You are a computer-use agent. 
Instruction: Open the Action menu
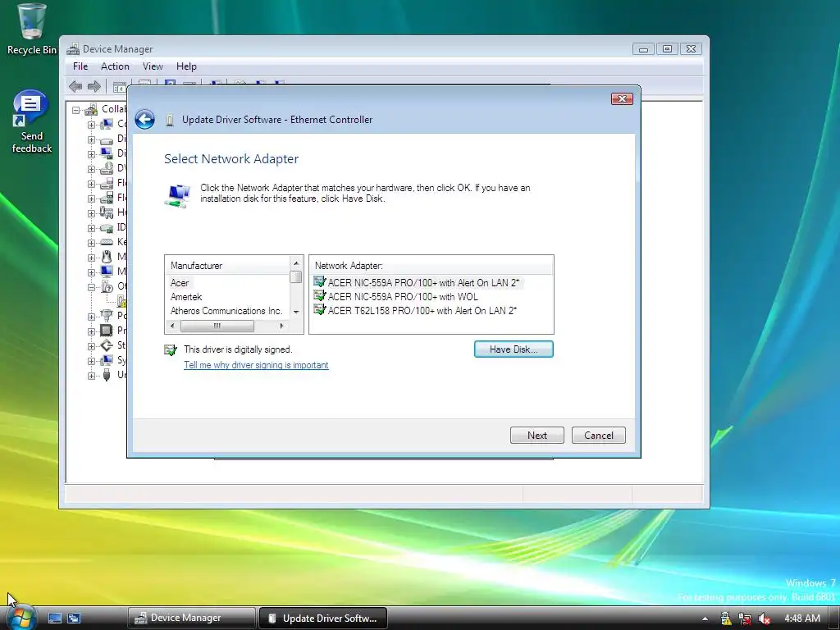pyautogui.click(x=115, y=66)
